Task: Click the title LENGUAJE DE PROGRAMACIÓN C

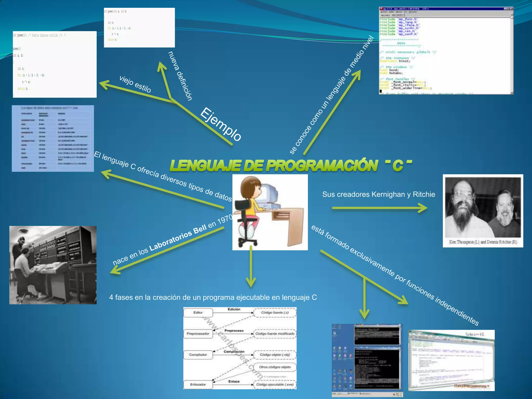Action: 290,165
